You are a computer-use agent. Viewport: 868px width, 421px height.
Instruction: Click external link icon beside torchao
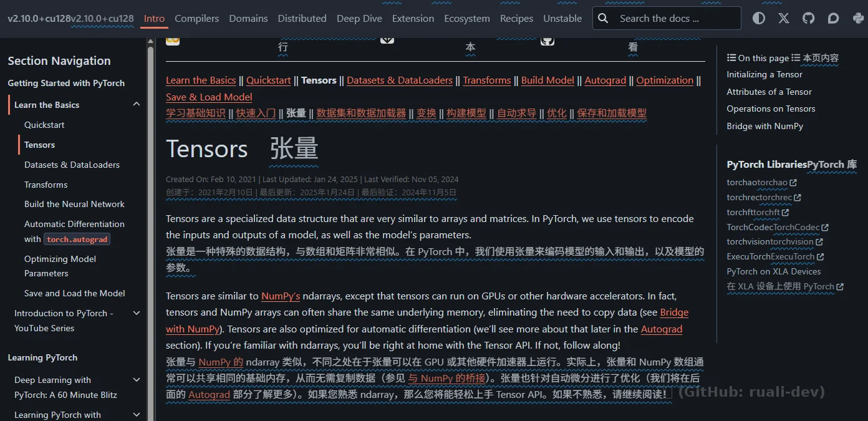coord(793,183)
